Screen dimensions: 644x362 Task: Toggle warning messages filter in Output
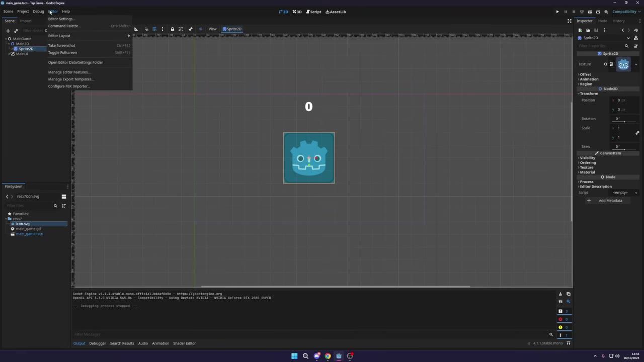[563, 327]
